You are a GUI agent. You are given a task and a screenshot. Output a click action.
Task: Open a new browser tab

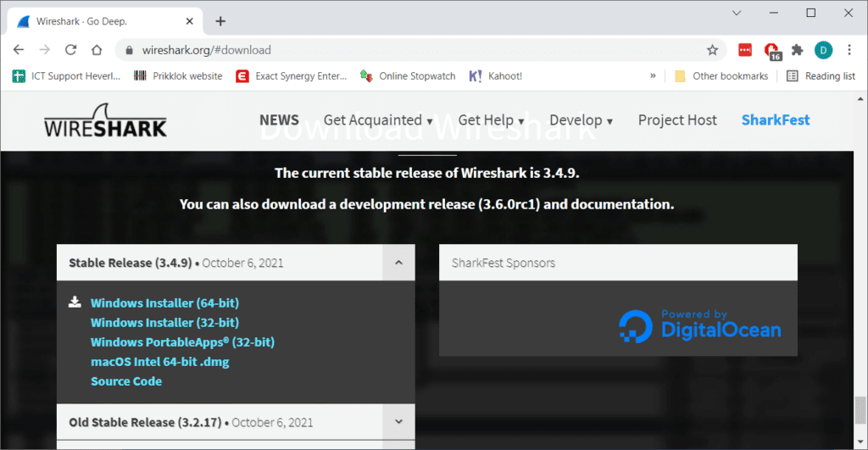(220, 21)
